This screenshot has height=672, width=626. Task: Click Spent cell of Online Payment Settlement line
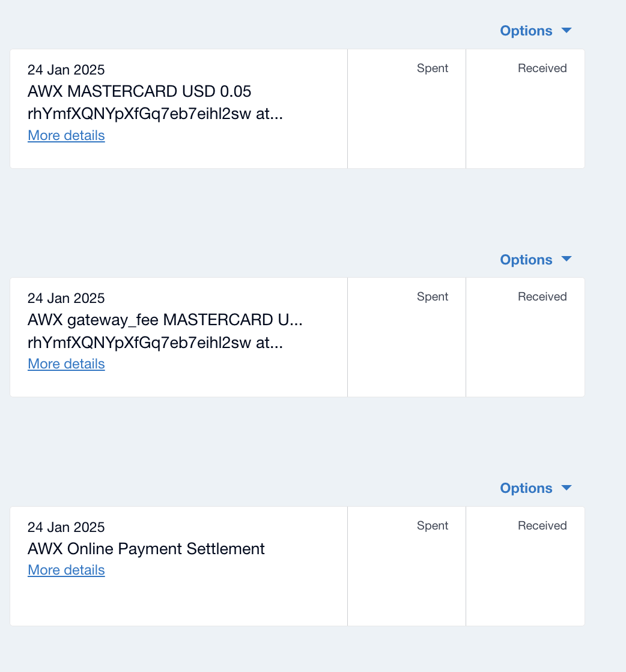coord(407,566)
